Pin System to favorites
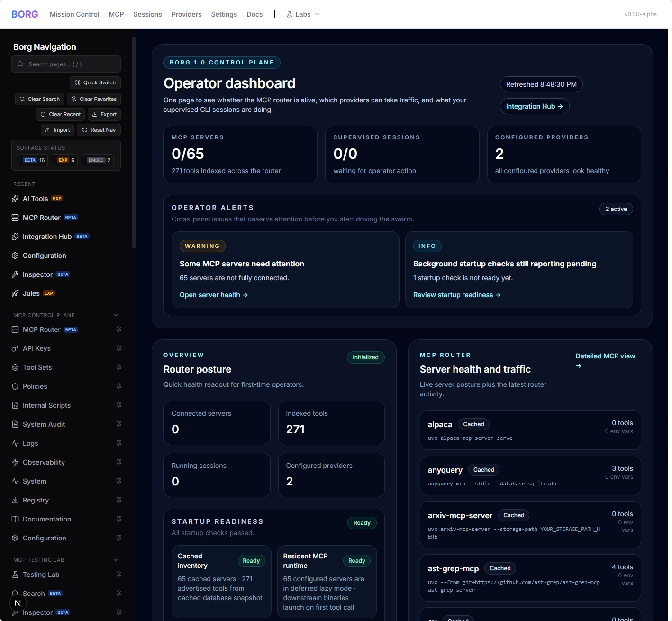 point(119,481)
